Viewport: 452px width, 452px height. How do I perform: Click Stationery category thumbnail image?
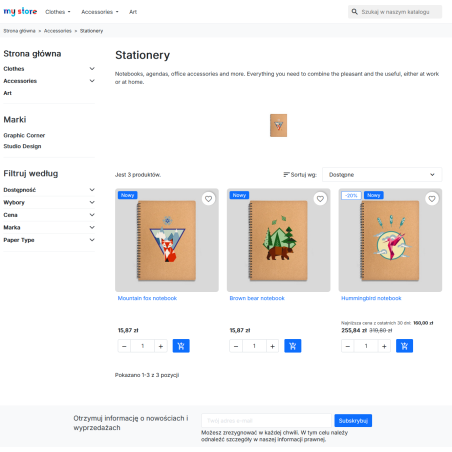click(x=278, y=125)
